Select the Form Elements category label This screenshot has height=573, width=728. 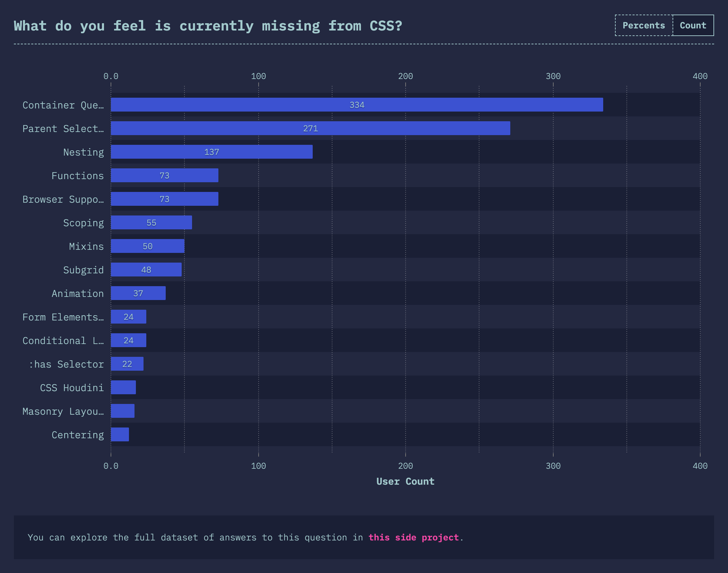63,317
